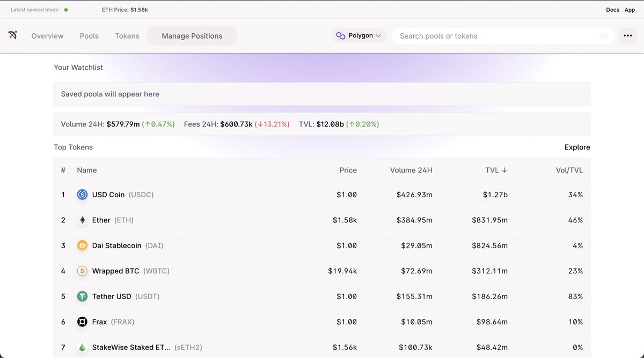The height and width of the screenshot is (358, 644).
Task: Open the Polygon network dropdown
Action: 359,36
